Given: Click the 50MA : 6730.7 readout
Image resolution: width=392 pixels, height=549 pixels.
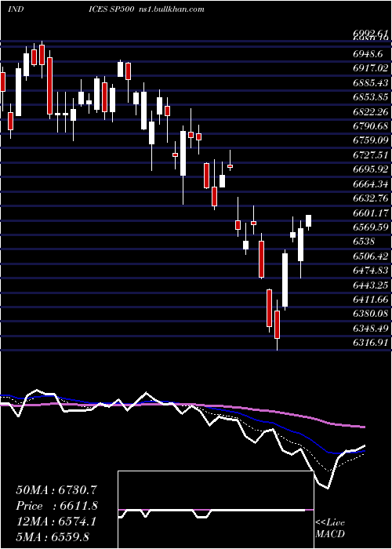Looking at the screenshot, I should click(x=56, y=490).
